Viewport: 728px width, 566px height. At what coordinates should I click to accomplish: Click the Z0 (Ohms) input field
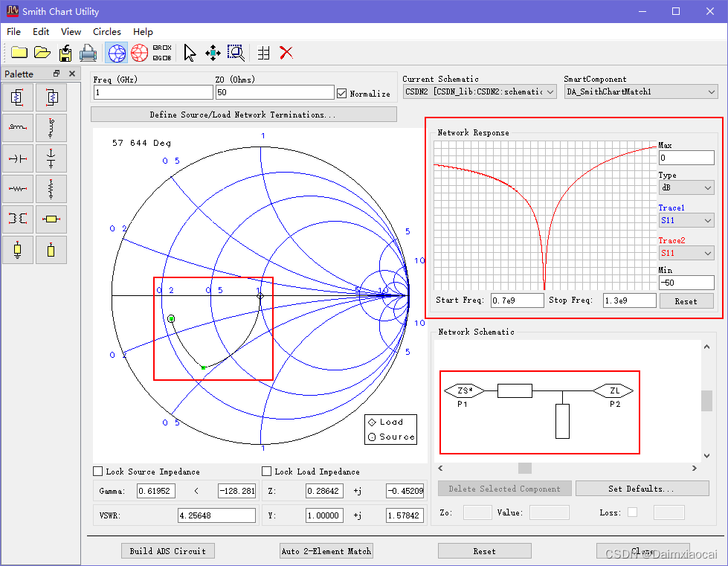[275, 92]
